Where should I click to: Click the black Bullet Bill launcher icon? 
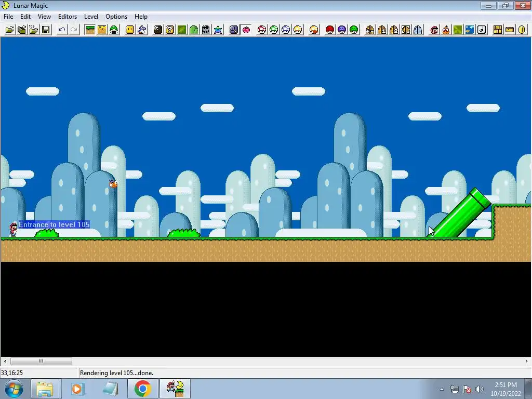(x=158, y=30)
